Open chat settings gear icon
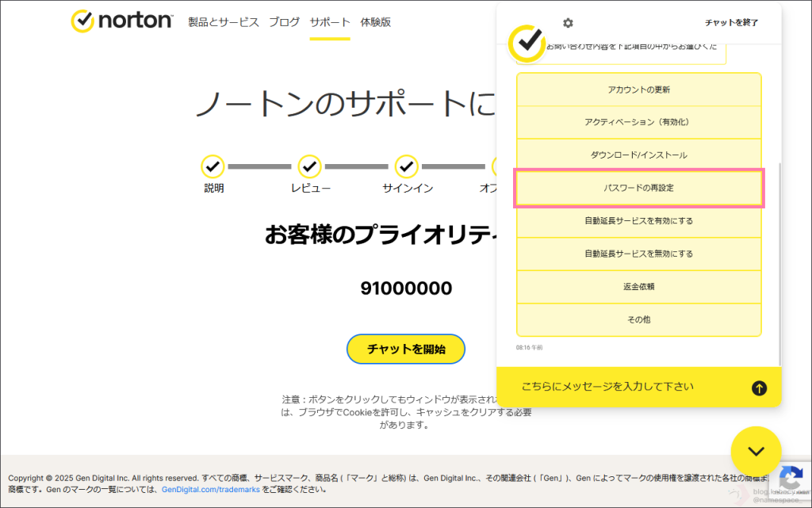 coord(568,23)
